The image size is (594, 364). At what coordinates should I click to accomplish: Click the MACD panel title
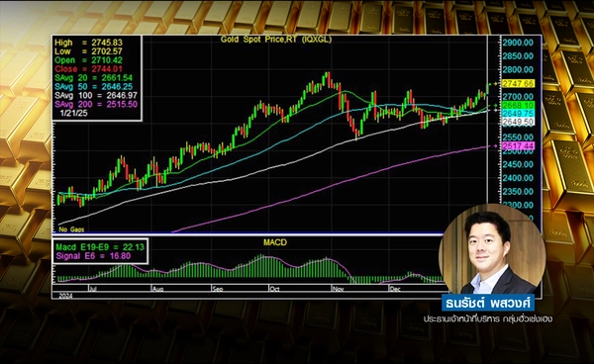tap(275, 242)
